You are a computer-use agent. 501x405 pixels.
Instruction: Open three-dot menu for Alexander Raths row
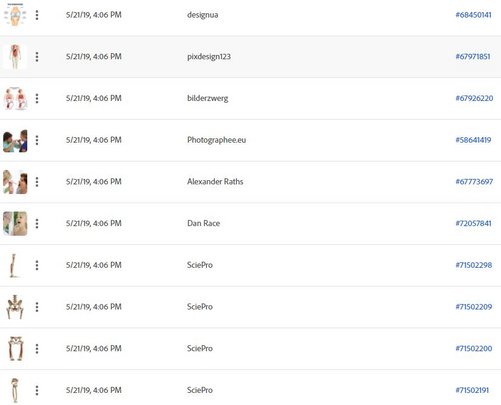click(x=37, y=182)
